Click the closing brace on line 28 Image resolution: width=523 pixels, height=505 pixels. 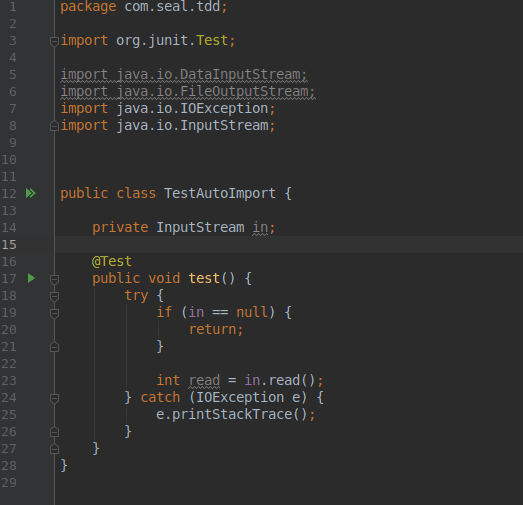click(x=64, y=466)
